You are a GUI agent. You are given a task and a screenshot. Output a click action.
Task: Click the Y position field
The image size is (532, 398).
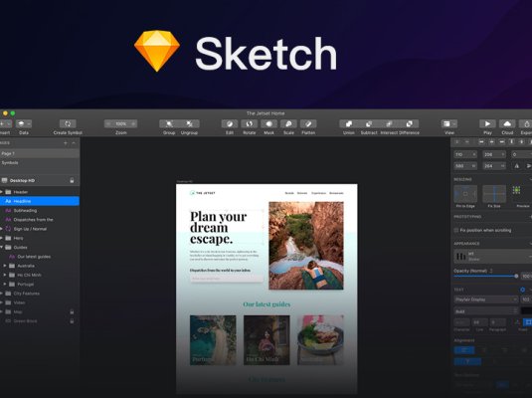(x=494, y=154)
